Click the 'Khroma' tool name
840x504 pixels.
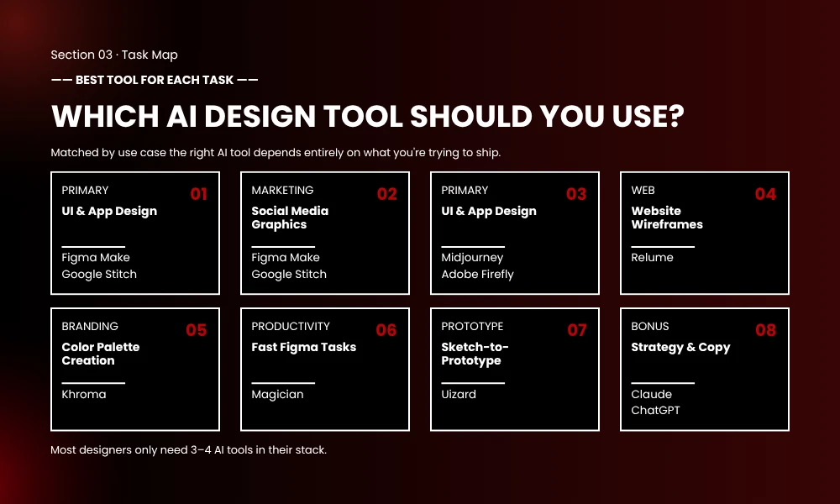(83, 394)
